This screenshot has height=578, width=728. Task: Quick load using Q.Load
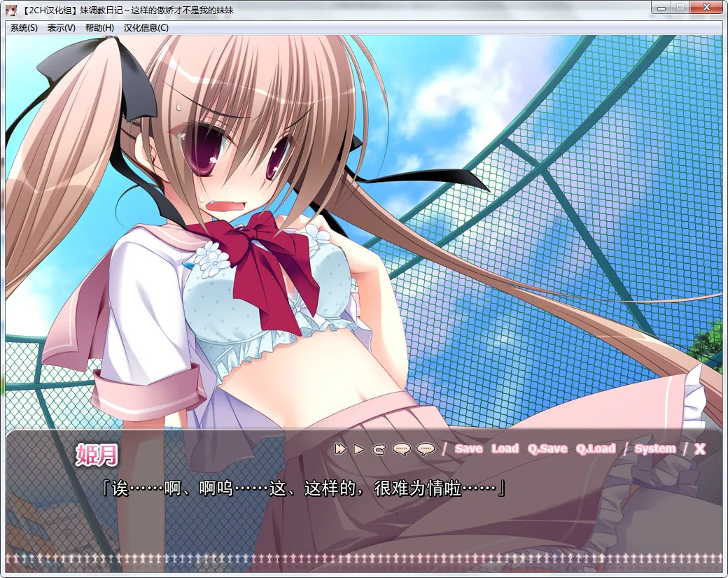pyautogui.click(x=595, y=449)
